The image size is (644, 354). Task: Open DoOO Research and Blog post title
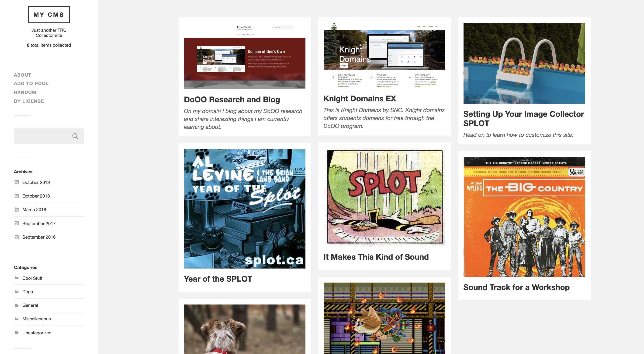point(232,99)
